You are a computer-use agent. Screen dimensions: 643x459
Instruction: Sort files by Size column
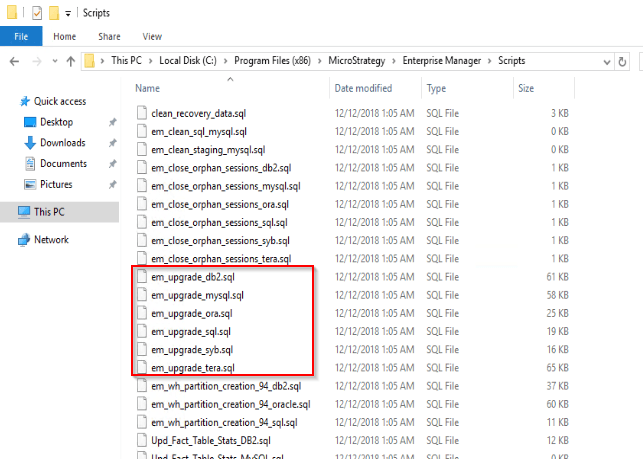click(x=526, y=88)
